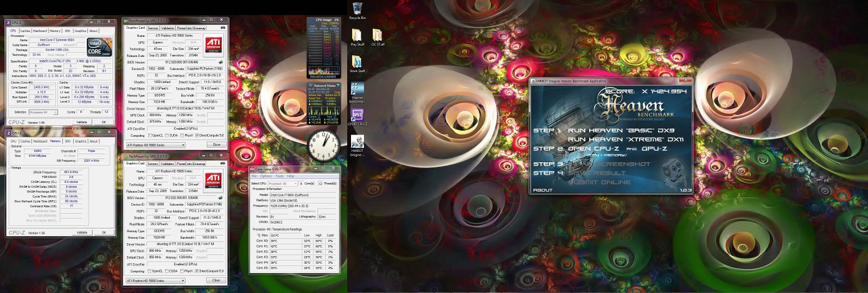The height and width of the screenshot is (293, 868).
Task: Click the Driver Version field in top GPU-Z
Action: 186,108
